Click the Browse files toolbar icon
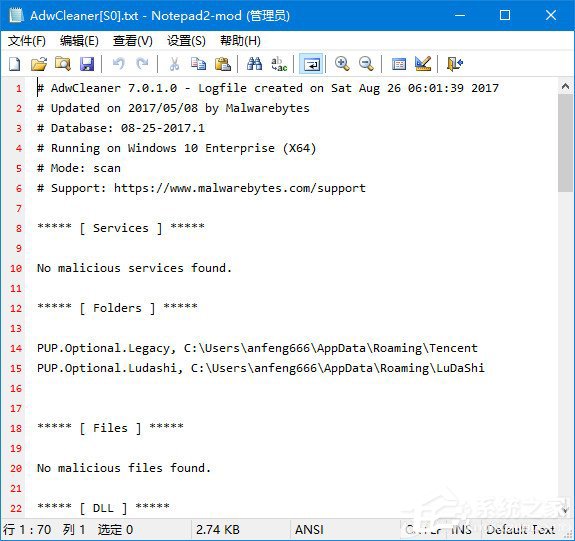 click(x=63, y=64)
